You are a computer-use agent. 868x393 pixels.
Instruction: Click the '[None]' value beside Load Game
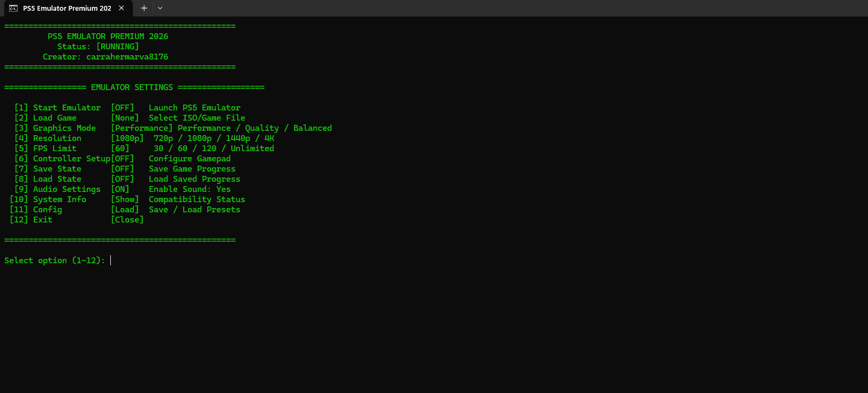coord(125,118)
